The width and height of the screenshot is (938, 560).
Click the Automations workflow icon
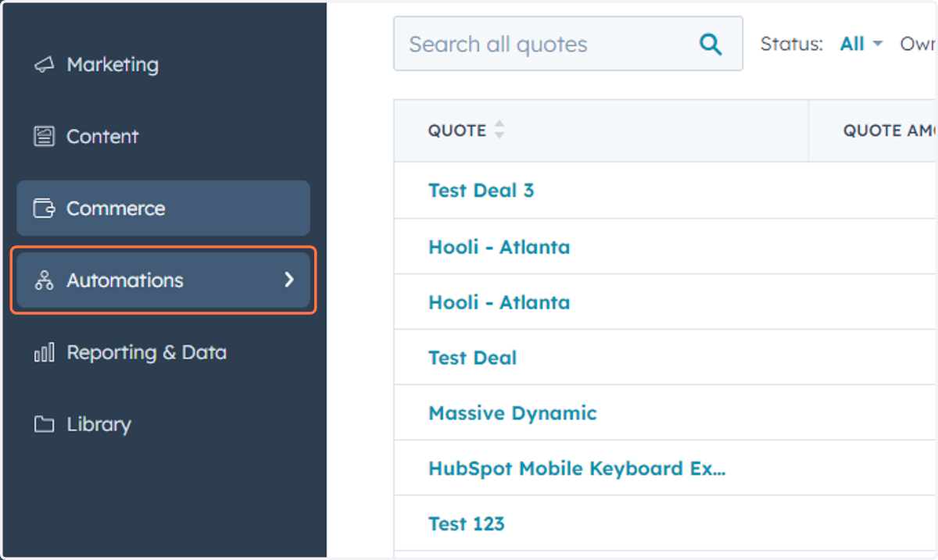[x=44, y=280]
